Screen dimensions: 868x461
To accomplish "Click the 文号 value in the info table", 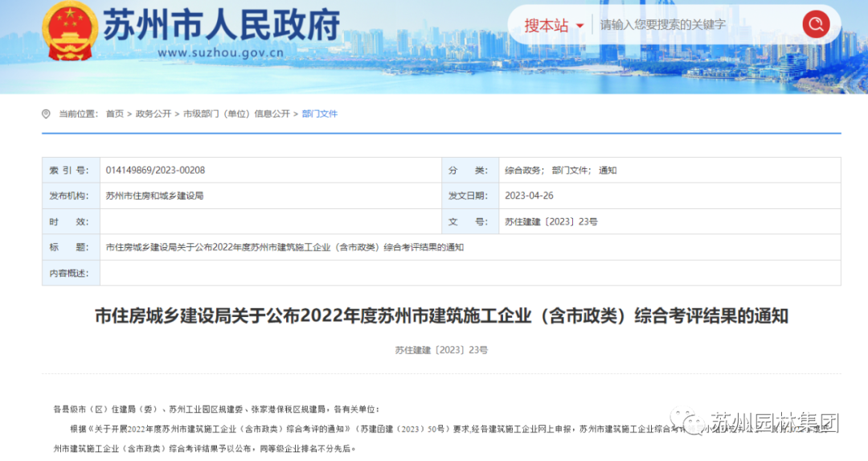I will [x=551, y=222].
